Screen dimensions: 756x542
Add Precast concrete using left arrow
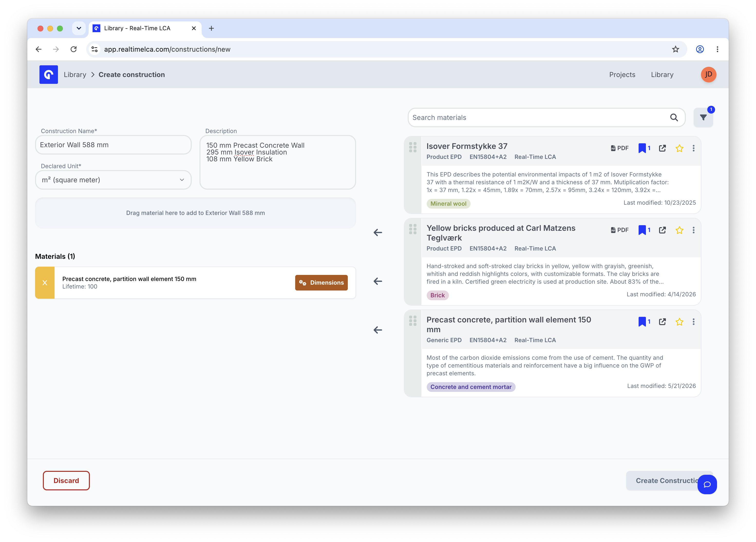378,330
